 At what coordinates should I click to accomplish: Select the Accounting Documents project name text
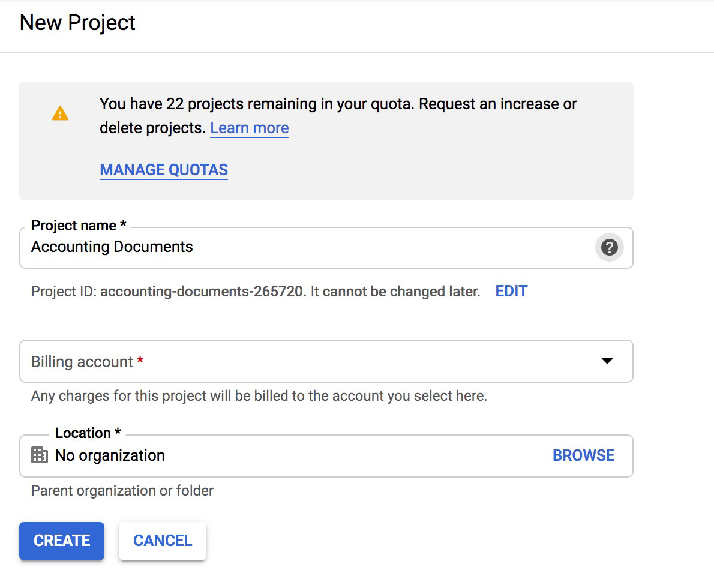[112, 247]
